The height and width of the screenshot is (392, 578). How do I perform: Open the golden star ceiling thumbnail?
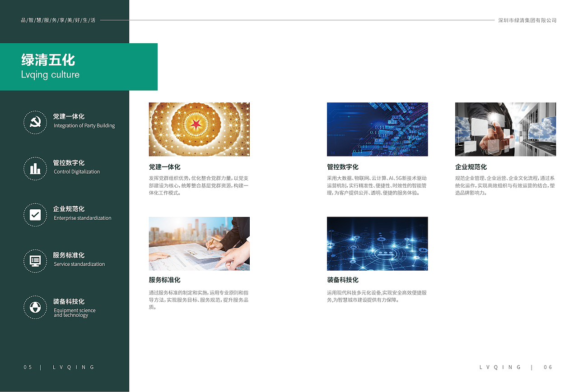199,129
